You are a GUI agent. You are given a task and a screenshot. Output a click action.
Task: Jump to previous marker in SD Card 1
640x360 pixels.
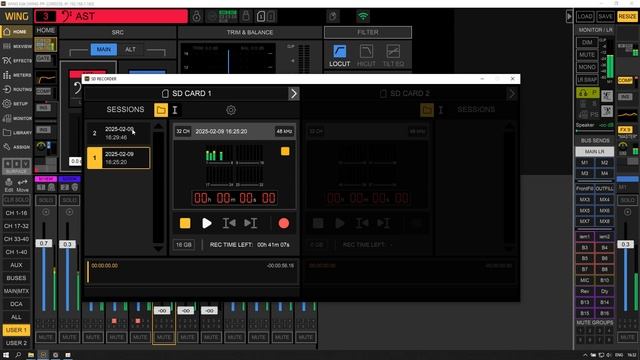pyautogui.click(x=229, y=223)
